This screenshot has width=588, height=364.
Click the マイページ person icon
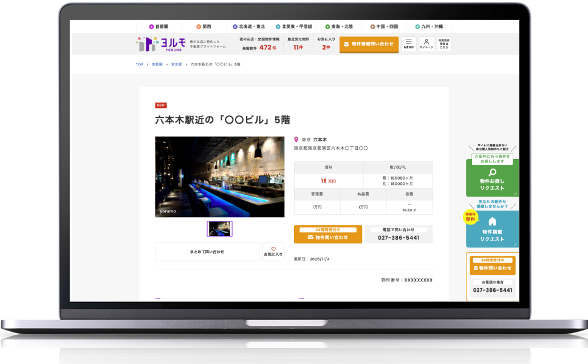click(x=426, y=43)
